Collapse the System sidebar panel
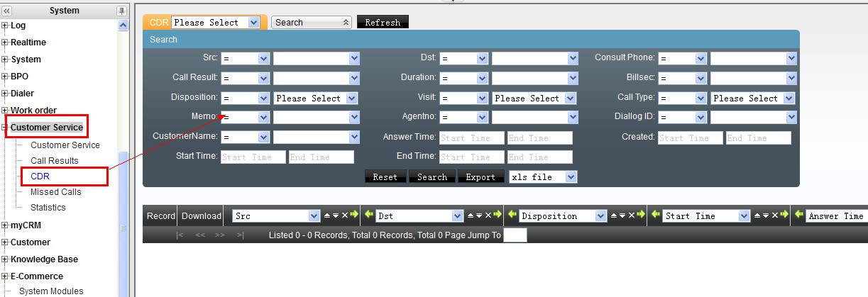 (7, 11)
